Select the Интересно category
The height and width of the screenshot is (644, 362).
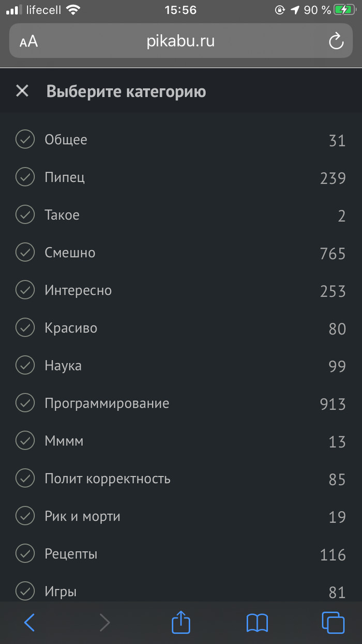(78, 291)
